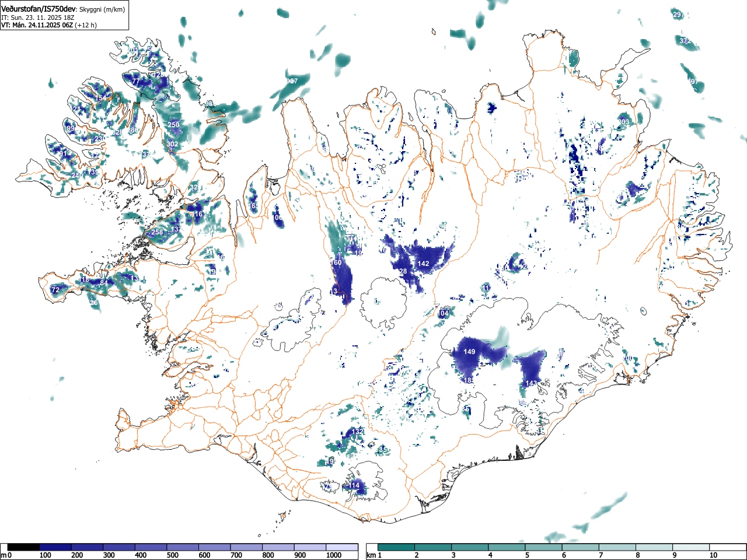This screenshot has height=560, width=747.
Task: Click the 100 label on the metre scale
Action: point(45,555)
